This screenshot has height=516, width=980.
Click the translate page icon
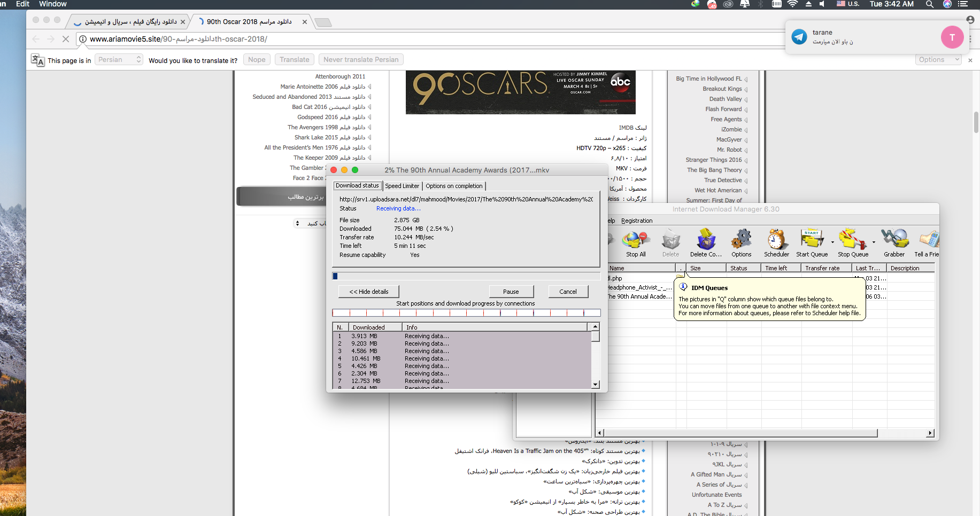pos(37,60)
